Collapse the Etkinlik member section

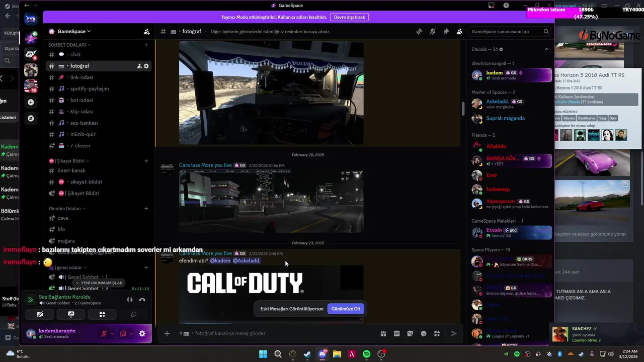click(x=546, y=49)
